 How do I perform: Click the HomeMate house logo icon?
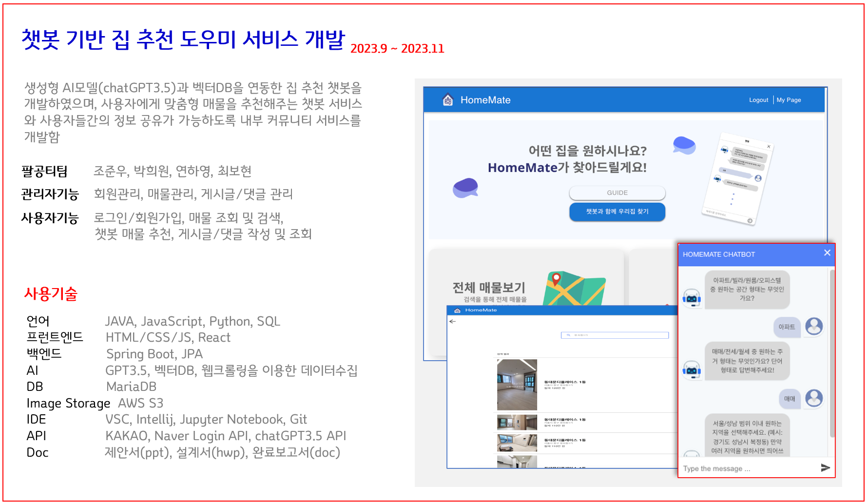tap(447, 100)
